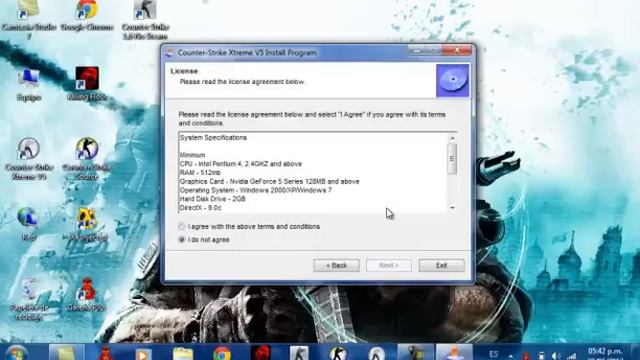
Task: Open Google Chrome desktop shortcut
Action: [x=87, y=16]
